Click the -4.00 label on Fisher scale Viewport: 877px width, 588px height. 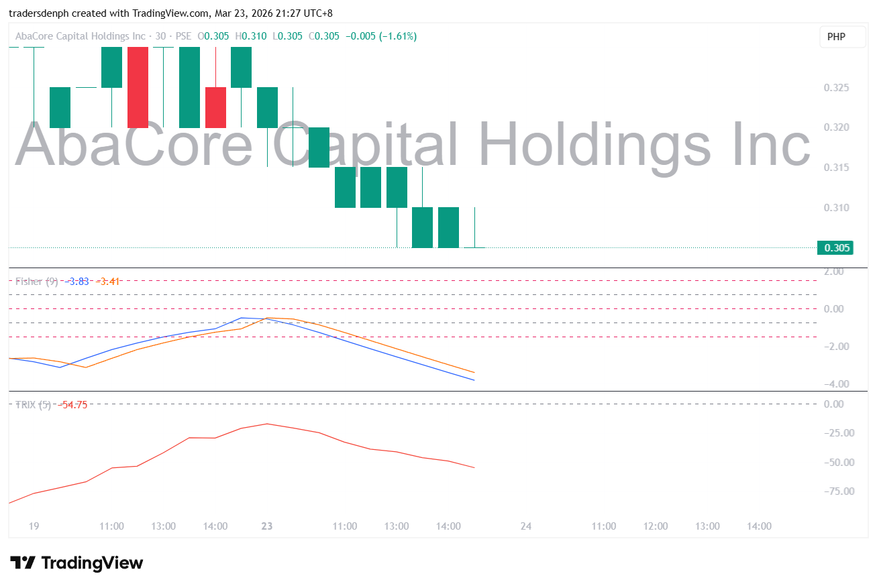click(x=836, y=384)
